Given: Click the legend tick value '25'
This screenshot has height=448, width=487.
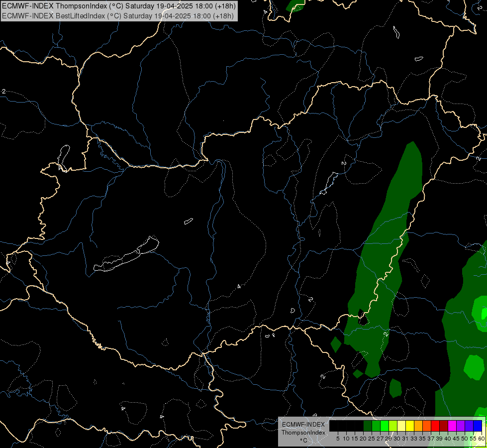Looking at the screenshot, I should [x=372, y=439].
